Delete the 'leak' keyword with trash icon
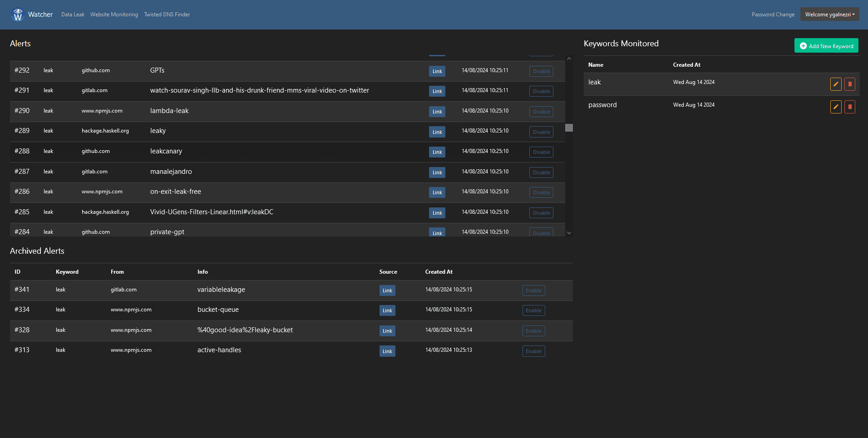 click(850, 84)
